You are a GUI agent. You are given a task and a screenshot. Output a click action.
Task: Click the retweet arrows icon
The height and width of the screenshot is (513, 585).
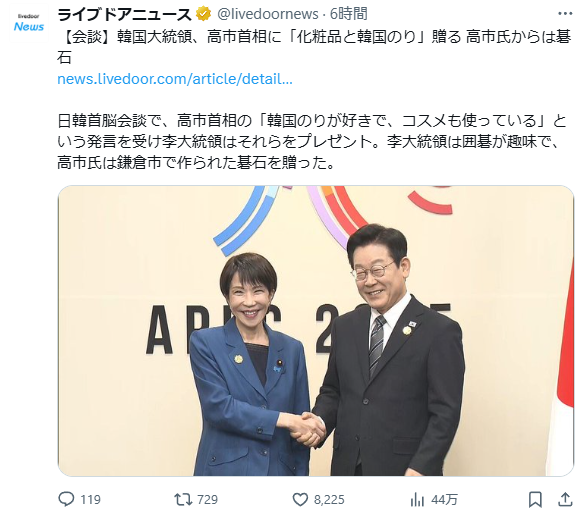coord(183,499)
